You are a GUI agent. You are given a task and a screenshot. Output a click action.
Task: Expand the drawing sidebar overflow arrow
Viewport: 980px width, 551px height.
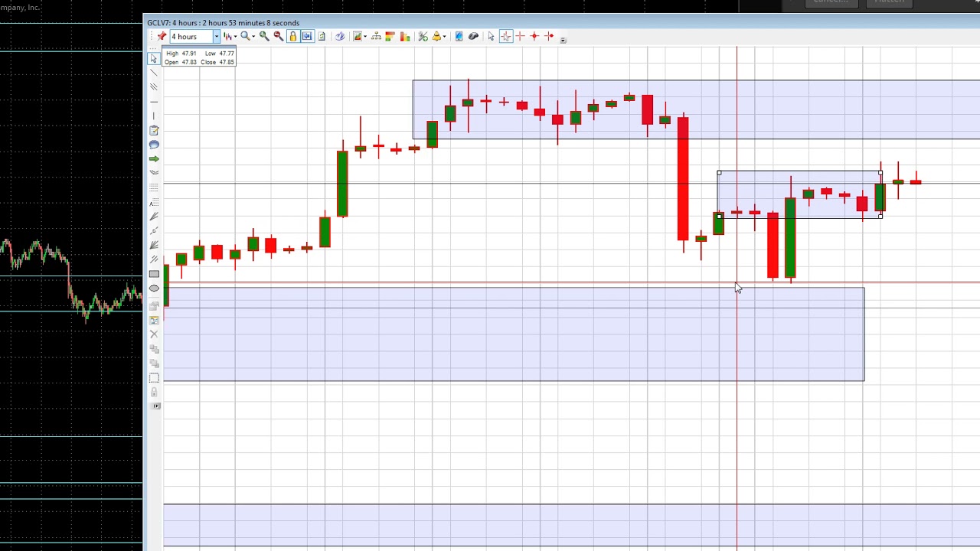click(x=155, y=406)
